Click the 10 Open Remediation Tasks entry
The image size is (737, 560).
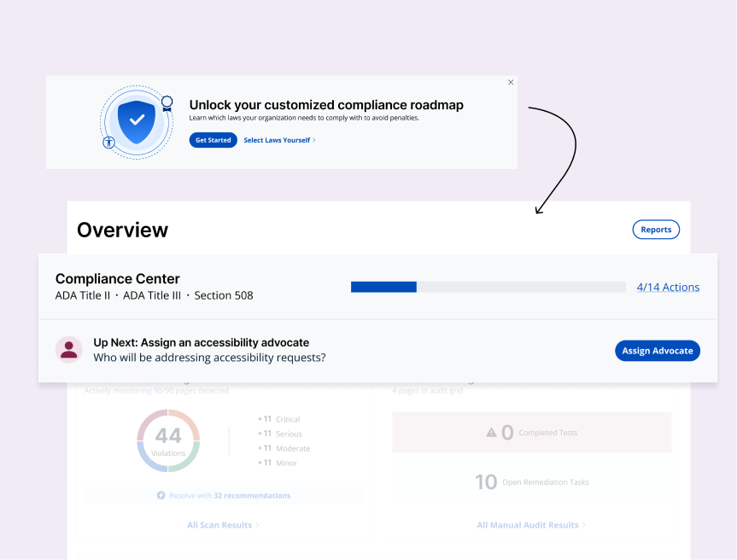531,482
